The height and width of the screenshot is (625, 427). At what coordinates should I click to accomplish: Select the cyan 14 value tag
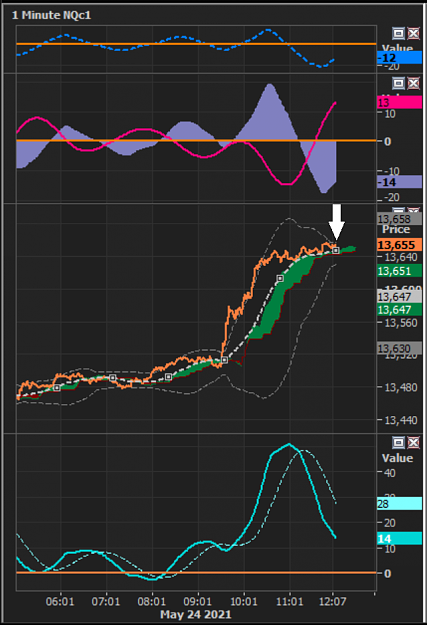[399, 539]
